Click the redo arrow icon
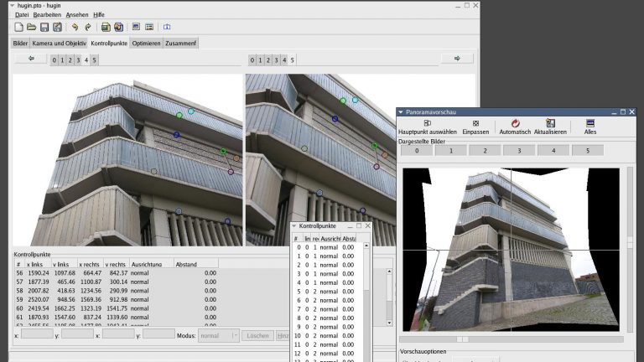Viewport: 644px width, 362px height. [x=86, y=28]
